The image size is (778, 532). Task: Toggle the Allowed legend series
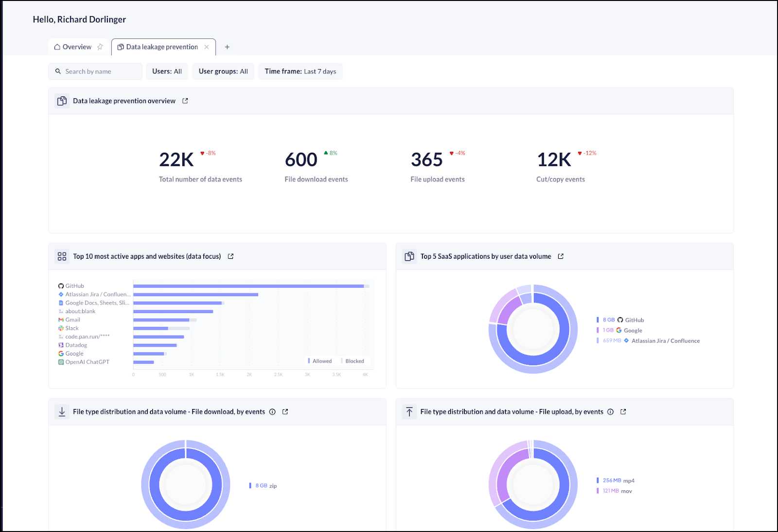point(320,361)
